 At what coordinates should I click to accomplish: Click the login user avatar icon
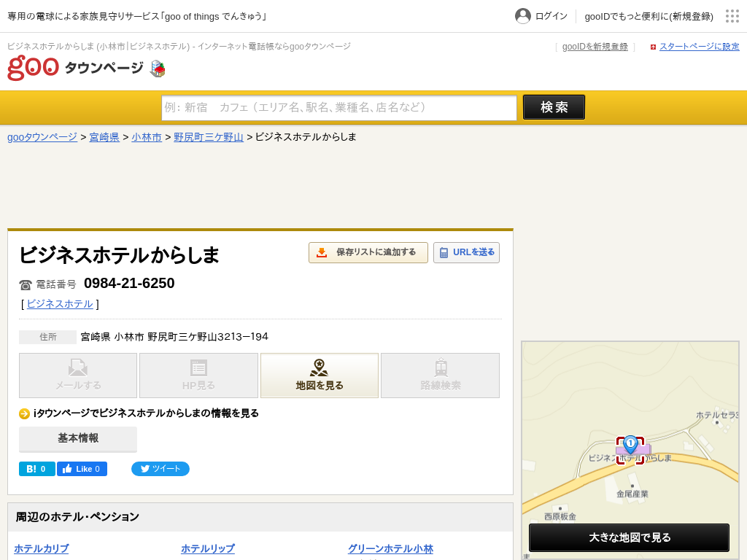click(x=522, y=16)
